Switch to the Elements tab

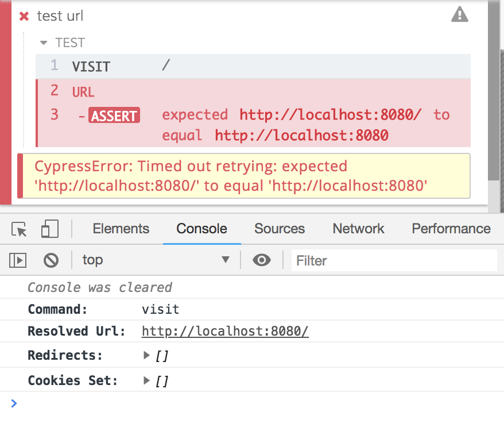[x=121, y=229]
